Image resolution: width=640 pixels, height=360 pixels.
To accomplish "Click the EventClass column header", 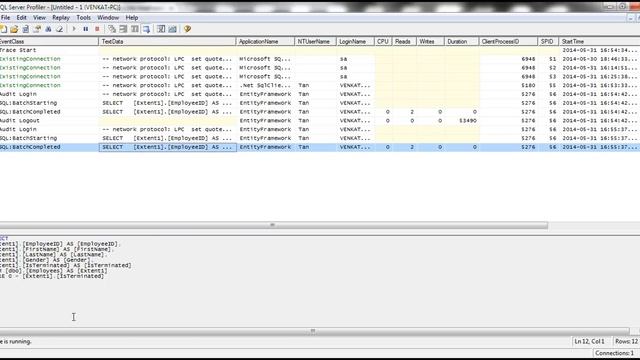I will pyautogui.click(x=49, y=42).
